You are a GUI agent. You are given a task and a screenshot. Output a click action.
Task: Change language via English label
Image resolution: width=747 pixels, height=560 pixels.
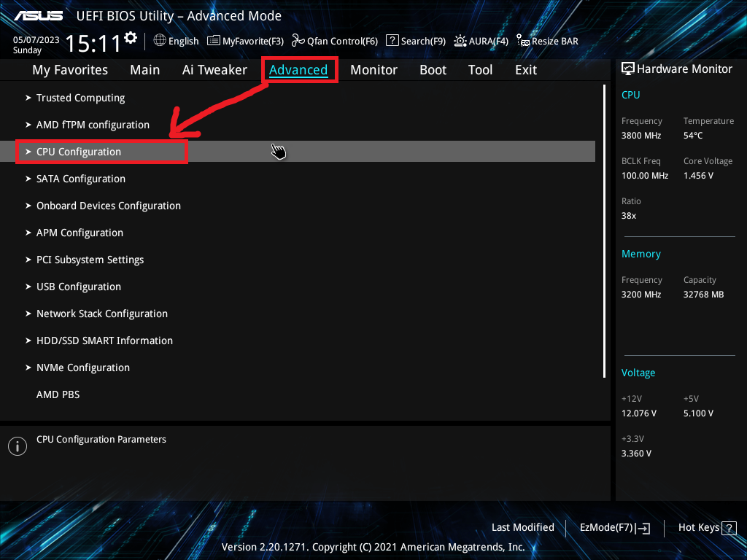coord(183,42)
